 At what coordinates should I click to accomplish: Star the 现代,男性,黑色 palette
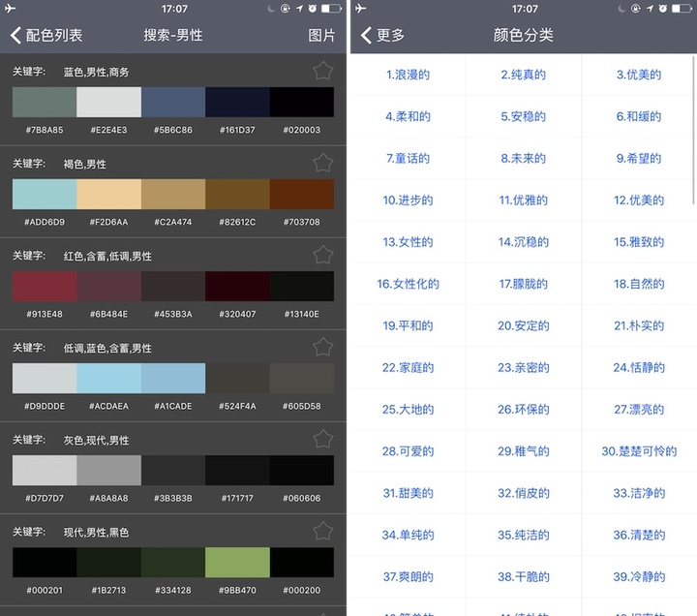[x=323, y=531]
